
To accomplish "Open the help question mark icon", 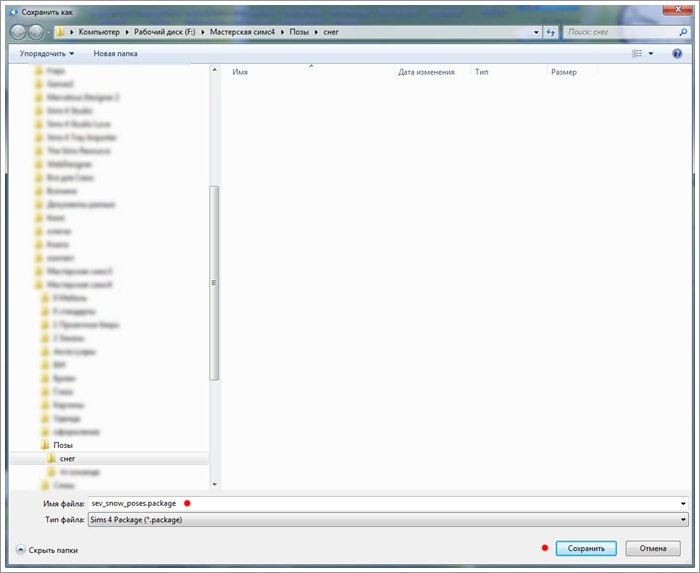I will point(677,53).
